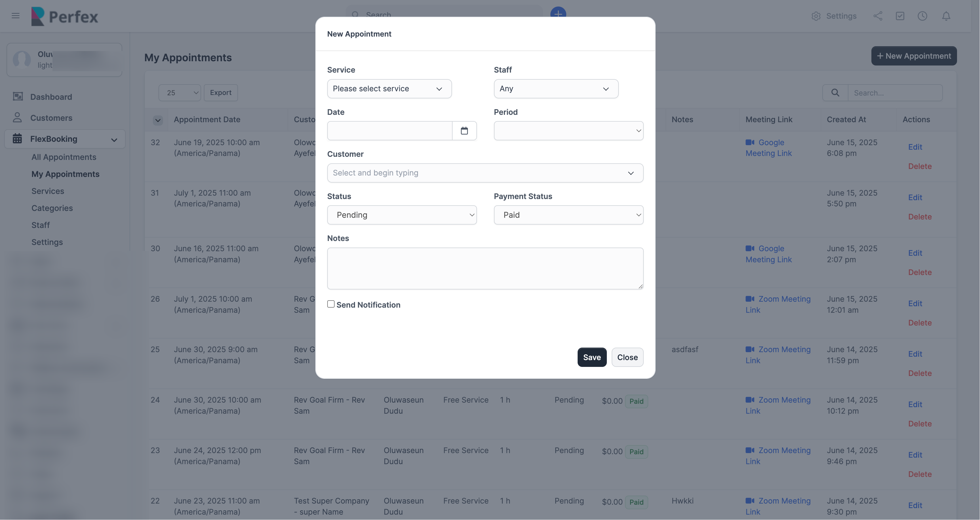
Task: Open the Status dropdown showing Pending
Action: (402, 215)
